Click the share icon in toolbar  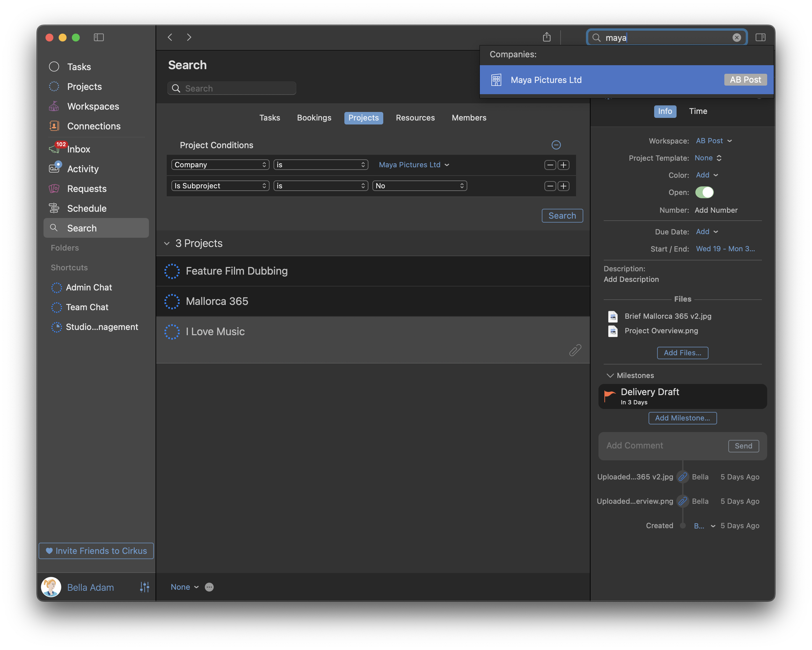[x=546, y=37]
